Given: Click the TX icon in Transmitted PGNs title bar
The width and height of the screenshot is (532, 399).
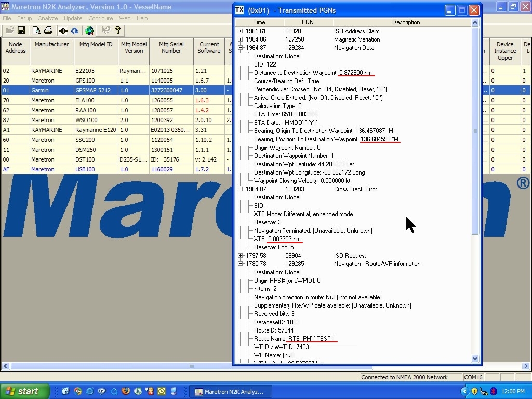Looking at the screenshot, I should click(x=240, y=10).
